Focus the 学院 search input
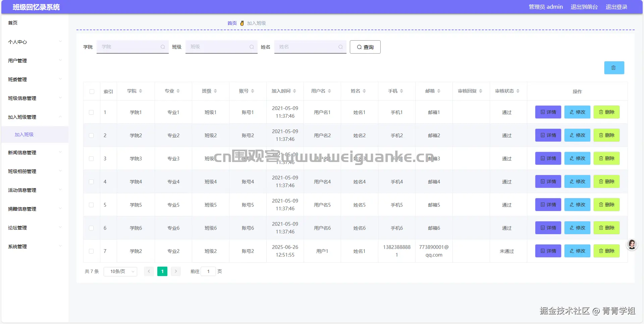The height and width of the screenshot is (324, 644). [x=132, y=47]
